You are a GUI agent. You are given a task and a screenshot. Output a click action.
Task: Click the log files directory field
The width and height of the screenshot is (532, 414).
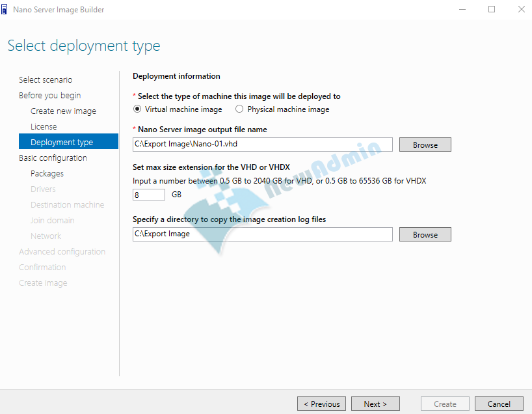(262, 234)
